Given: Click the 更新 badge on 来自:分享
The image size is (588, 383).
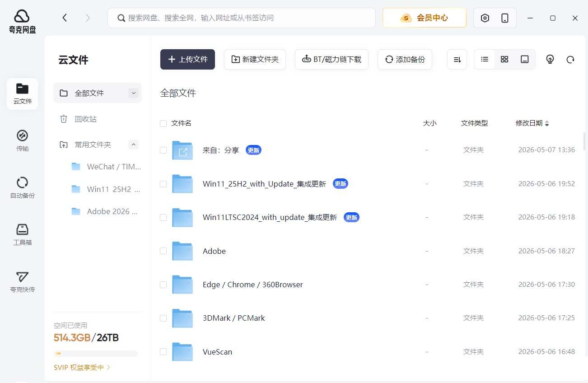Looking at the screenshot, I should (253, 150).
